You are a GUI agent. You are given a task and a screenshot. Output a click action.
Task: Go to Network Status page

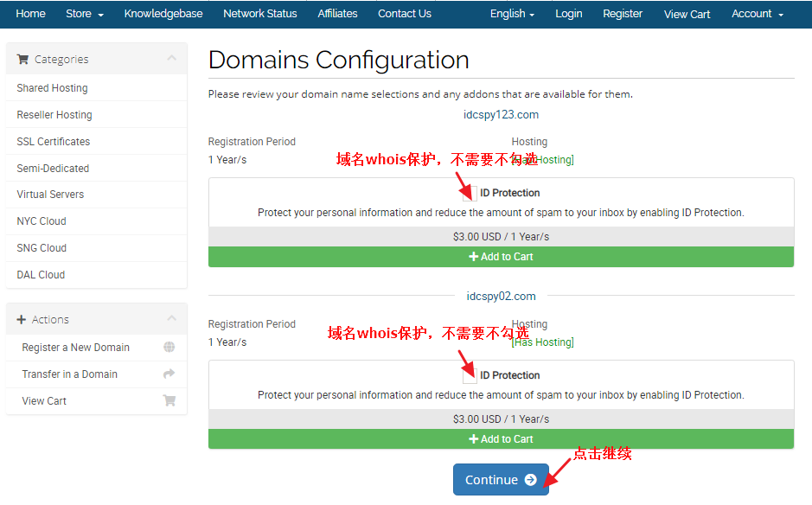259,14
